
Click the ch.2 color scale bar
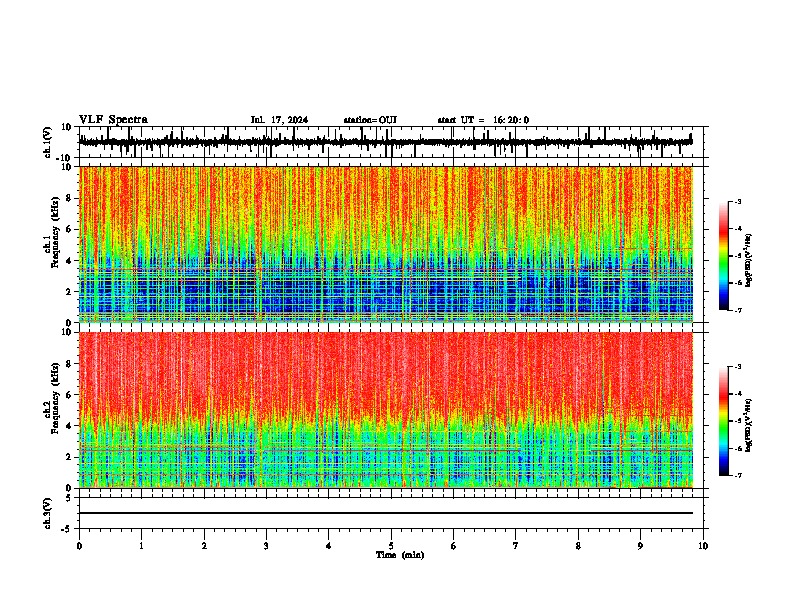(x=724, y=421)
